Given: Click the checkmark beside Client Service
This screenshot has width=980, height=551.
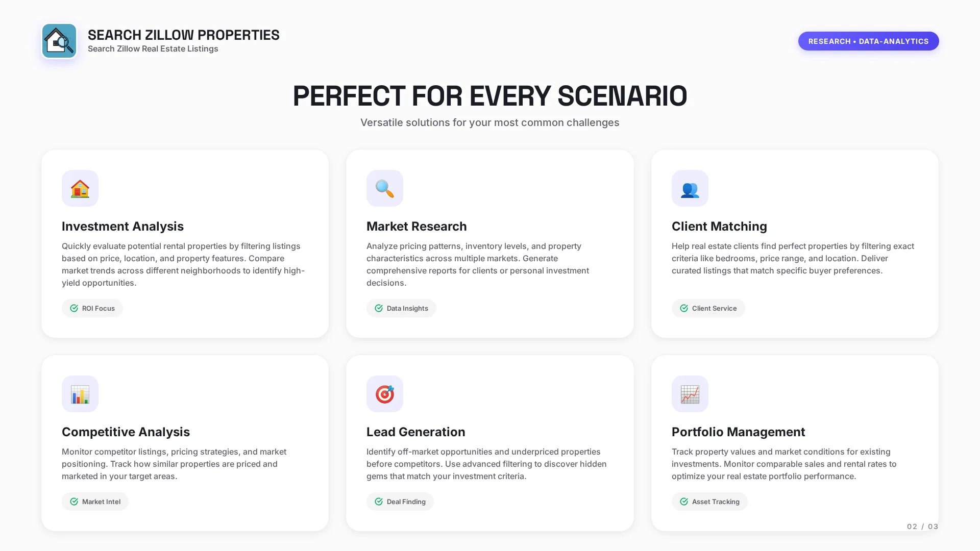Looking at the screenshot, I should (x=684, y=308).
